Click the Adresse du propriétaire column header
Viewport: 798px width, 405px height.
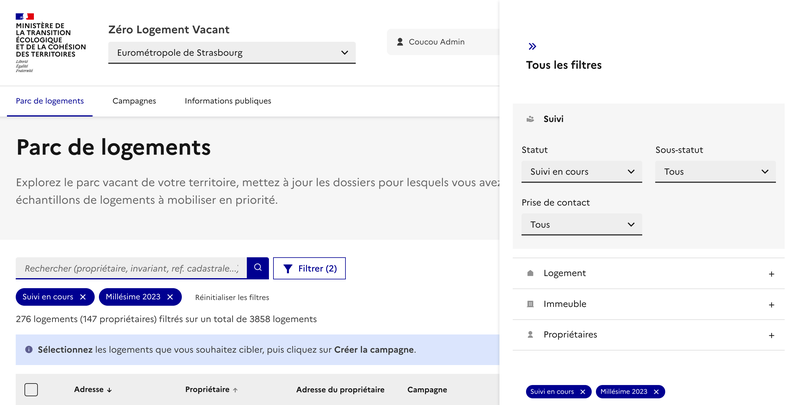(340, 390)
